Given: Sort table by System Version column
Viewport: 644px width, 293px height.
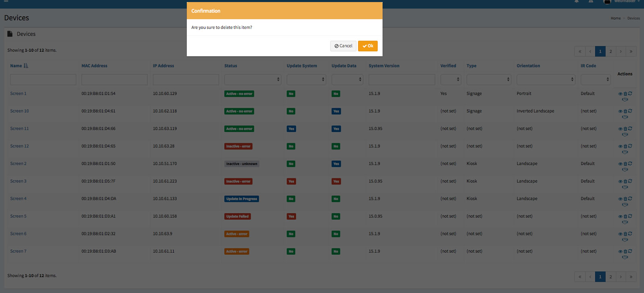Looking at the screenshot, I should tap(384, 66).
